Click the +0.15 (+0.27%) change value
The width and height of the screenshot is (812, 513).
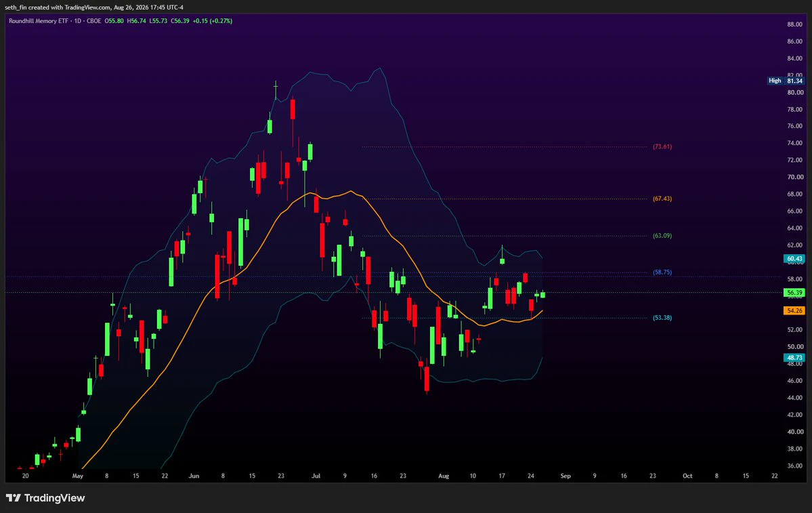point(213,21)
